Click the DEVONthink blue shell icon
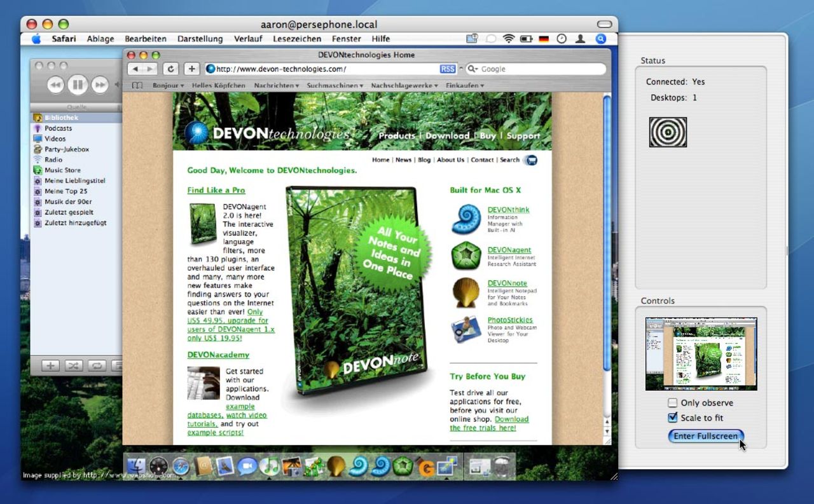 coord(466,219)
